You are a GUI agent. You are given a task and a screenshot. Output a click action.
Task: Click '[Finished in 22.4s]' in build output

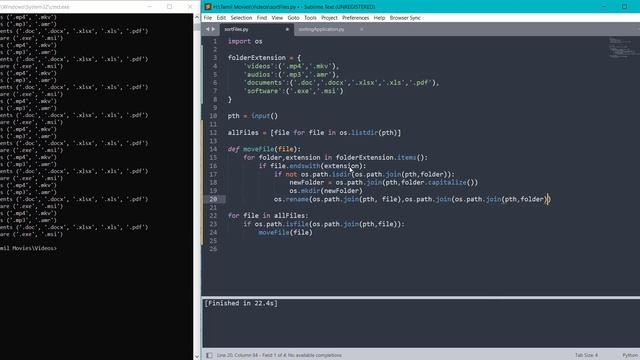pos(241,303)
